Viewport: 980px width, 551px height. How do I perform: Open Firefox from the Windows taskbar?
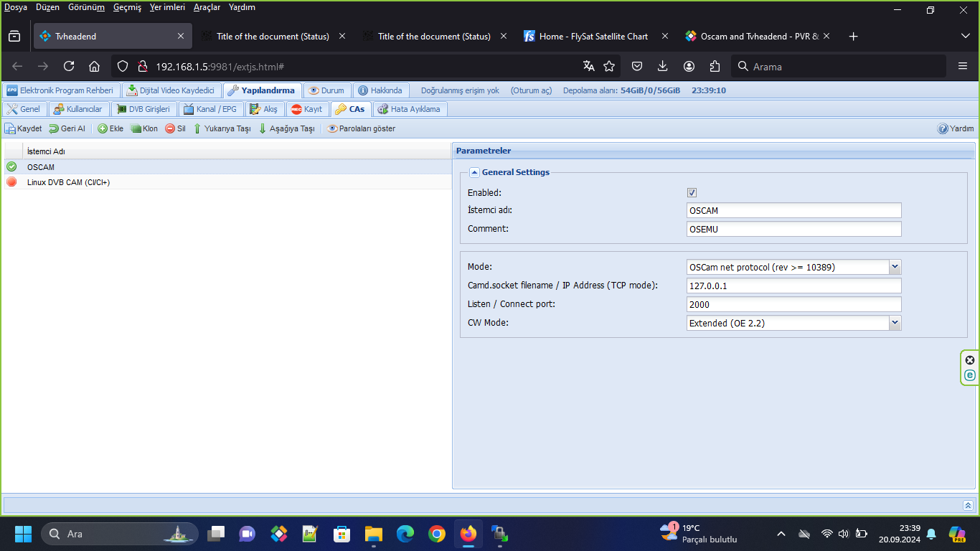coord(468,534)
